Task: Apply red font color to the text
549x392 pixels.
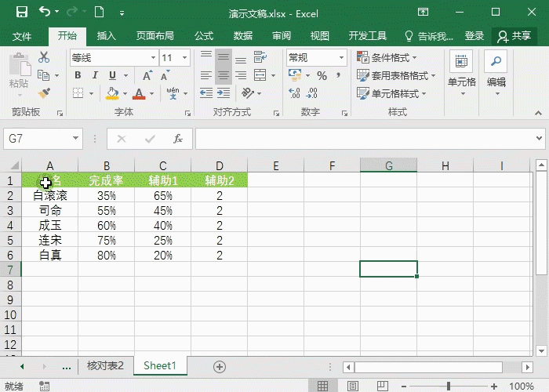Action: (x=139, y=93)
